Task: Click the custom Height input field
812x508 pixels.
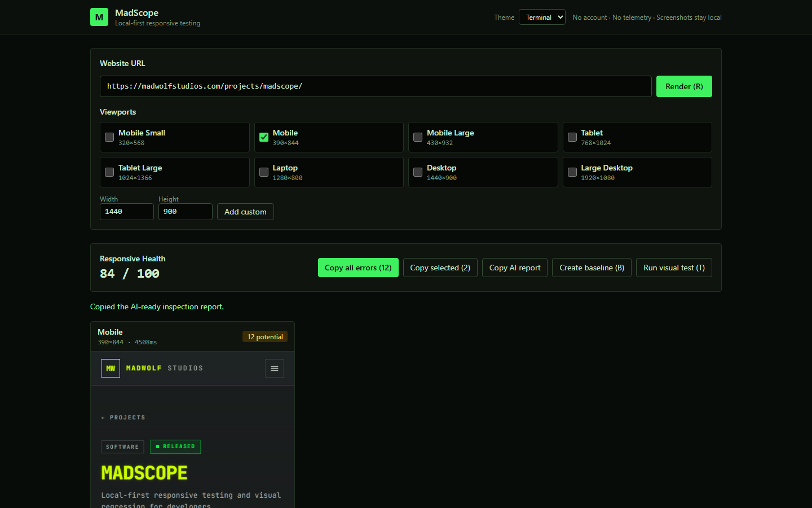Action: coord(186,212)
